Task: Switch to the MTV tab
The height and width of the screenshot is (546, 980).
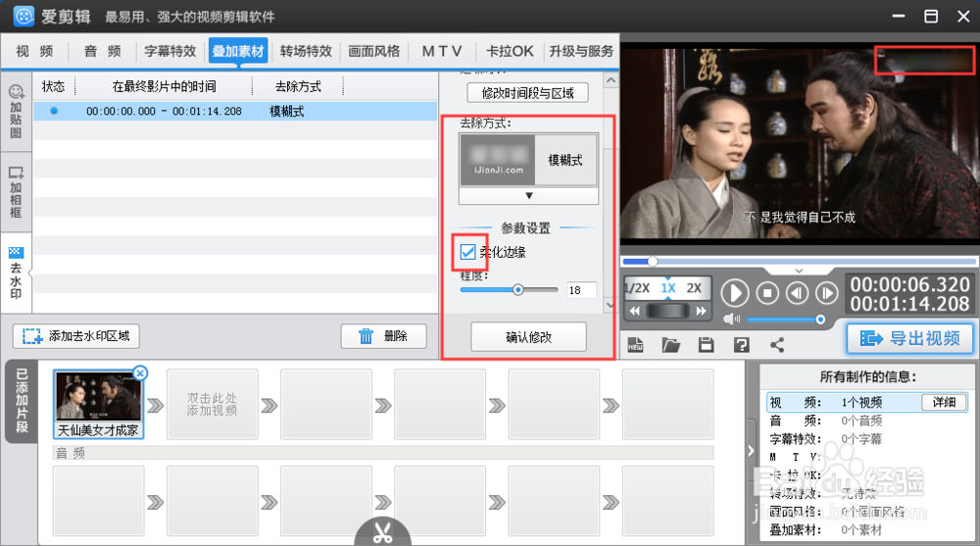Action: (442, 51)
